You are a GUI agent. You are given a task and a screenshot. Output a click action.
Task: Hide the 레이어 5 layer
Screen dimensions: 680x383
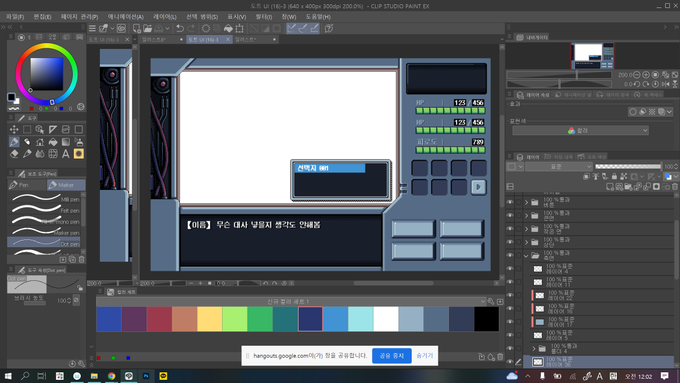510,335
